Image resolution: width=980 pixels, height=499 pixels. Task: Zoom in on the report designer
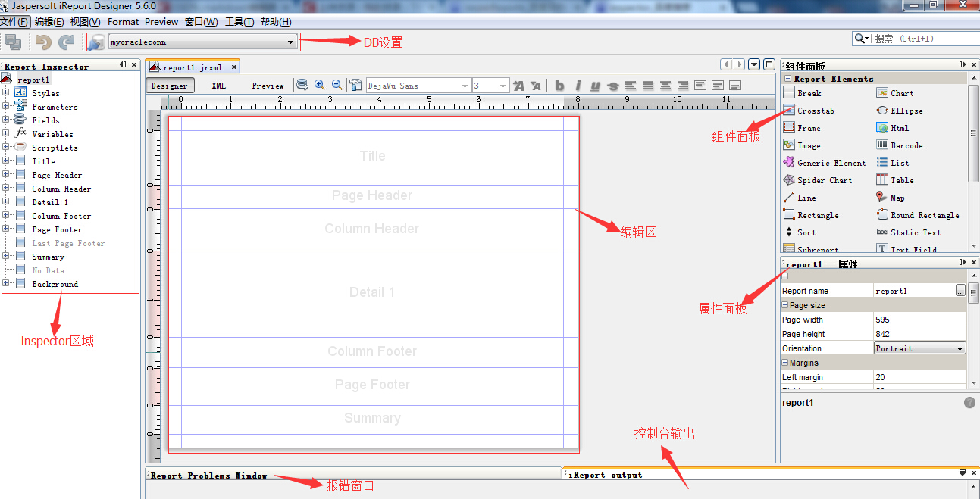(x=320, y=86)
